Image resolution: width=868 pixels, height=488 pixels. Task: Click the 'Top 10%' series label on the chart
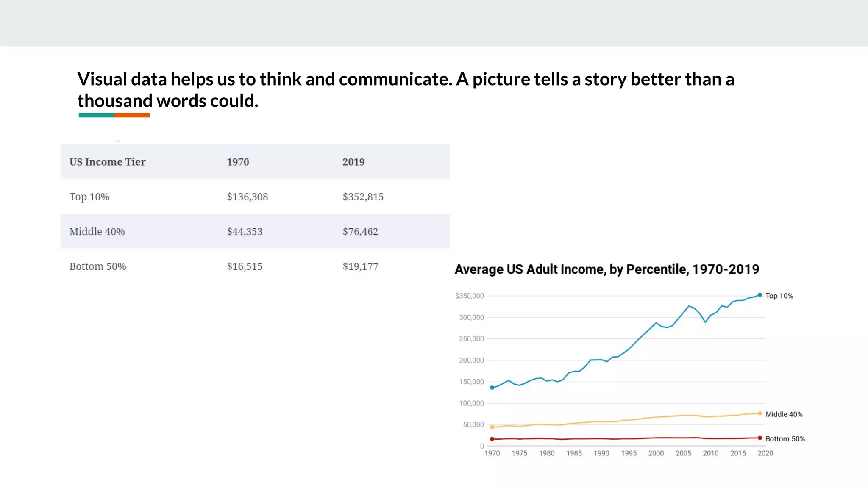[x=779, y=296]
